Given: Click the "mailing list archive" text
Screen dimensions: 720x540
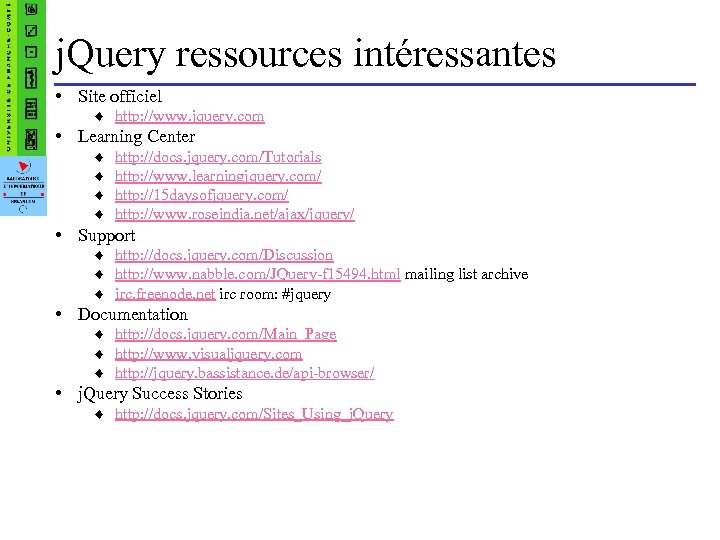Looking at the screenshot, I should click(x=467, y=274).
